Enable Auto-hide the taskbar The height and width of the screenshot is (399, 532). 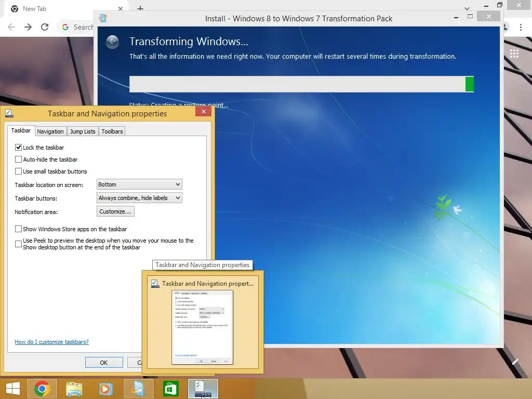coord(18,159)
